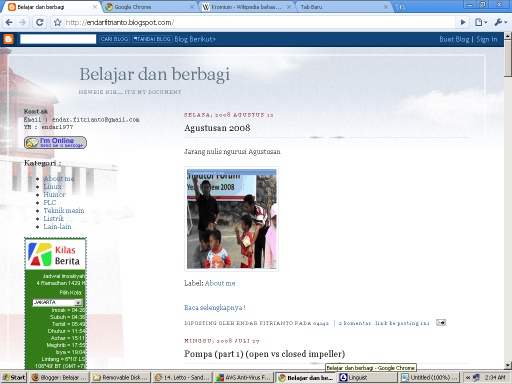512x384 pixels.
Task: Close the Google Chrome tab
Action: (x=192, y=7)
